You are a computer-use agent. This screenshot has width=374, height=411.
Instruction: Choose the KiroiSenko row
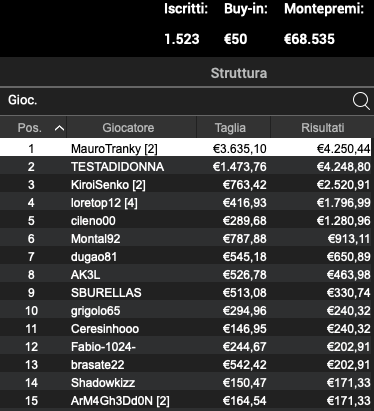coord(186,184)
